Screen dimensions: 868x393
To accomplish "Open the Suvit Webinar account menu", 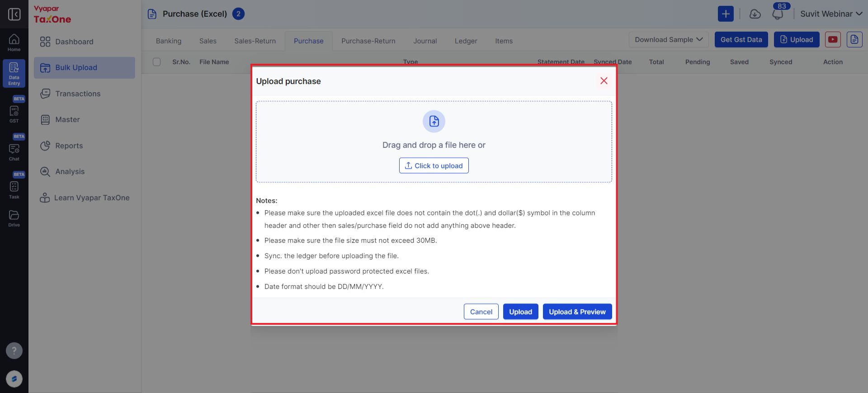I will pyautogui.click(x=831, y=14).
